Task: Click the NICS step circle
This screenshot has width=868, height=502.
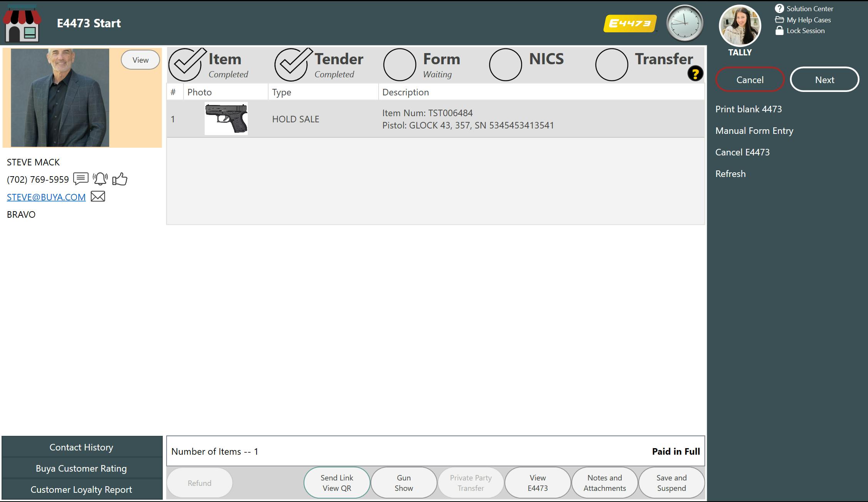Action: pyautogui.click(x=505, y=65)
